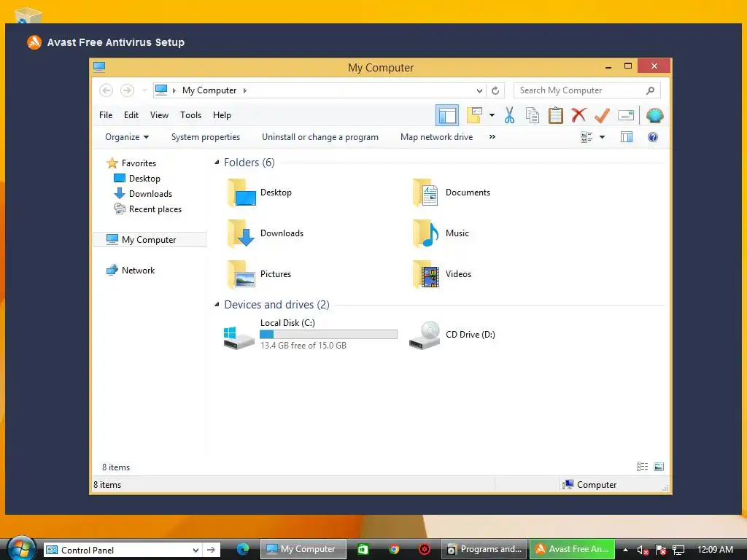Switch to Avast Free An... taskbar button

[x=573, y=549]
